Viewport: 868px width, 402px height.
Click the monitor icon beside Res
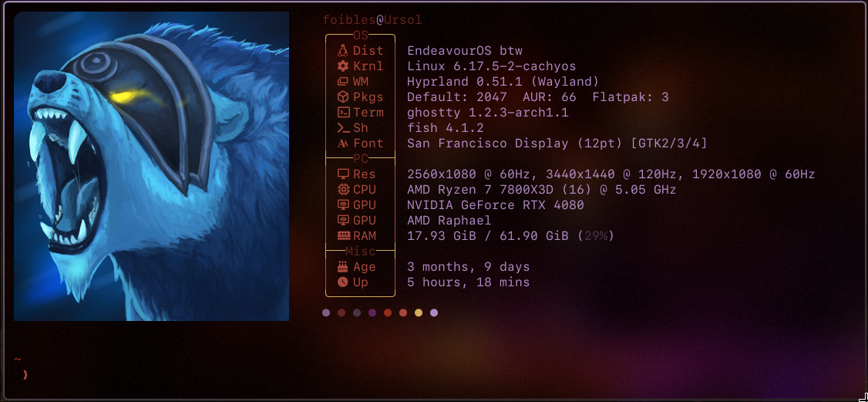click(x=343, y=174)
